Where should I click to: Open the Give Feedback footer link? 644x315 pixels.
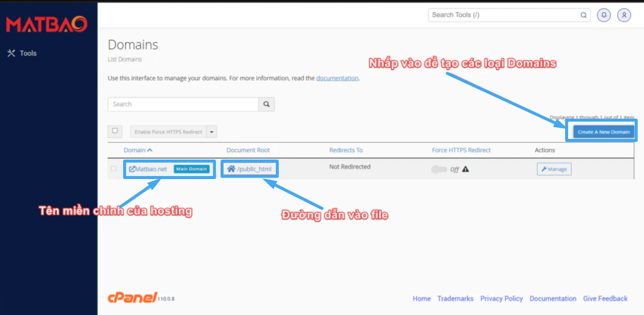pos(605,299)
